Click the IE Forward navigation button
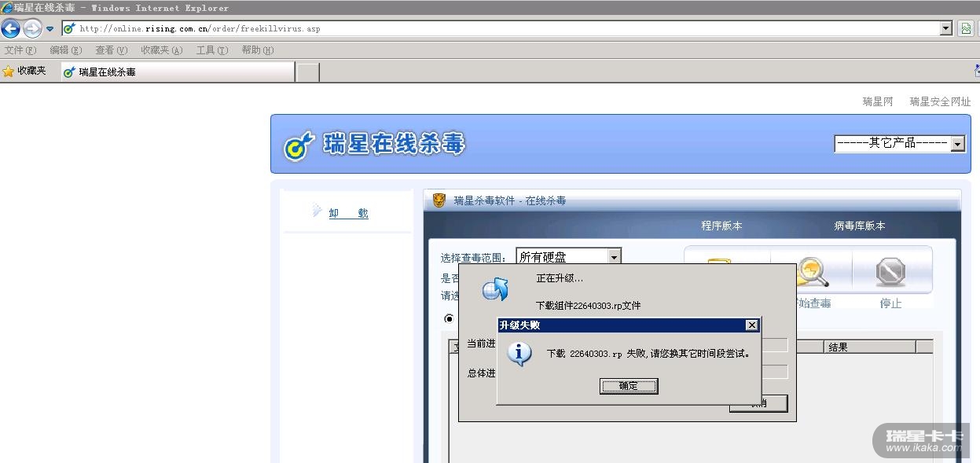The height and width of the screenshot is (463, 980). click(32, 29)
